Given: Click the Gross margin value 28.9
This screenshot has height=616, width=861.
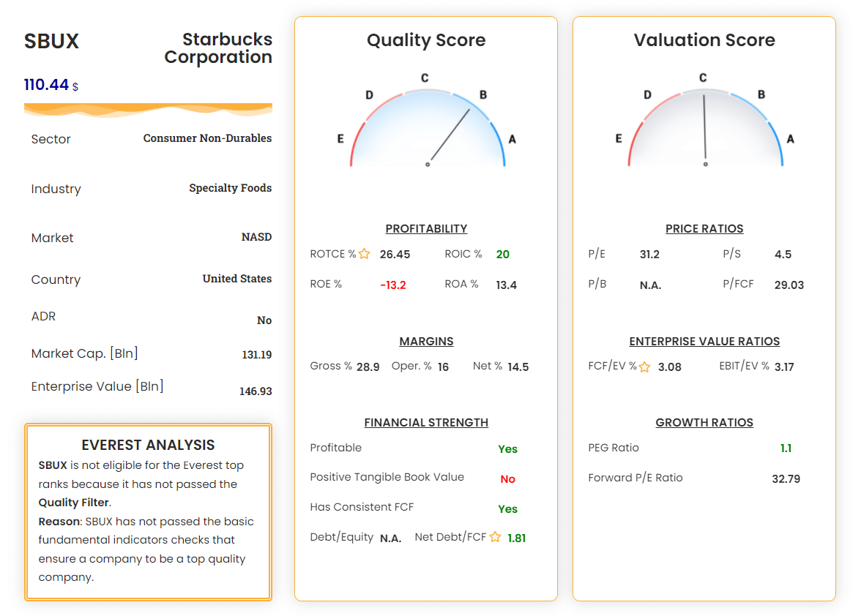Looking at the screenshot, I should 368,367.
